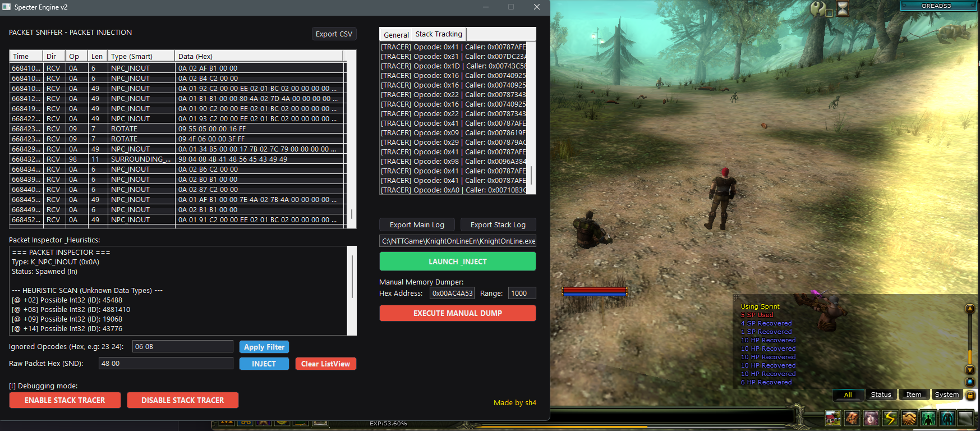
Task: Click the small square beside the help icon
Action: [x=829, y=13]
